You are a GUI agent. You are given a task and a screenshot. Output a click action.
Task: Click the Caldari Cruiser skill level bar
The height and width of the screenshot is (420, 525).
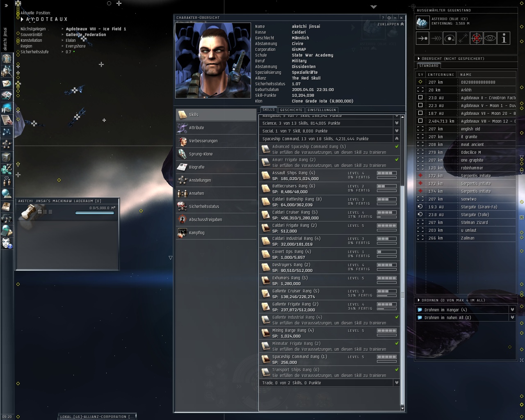(x=386, y=213)
